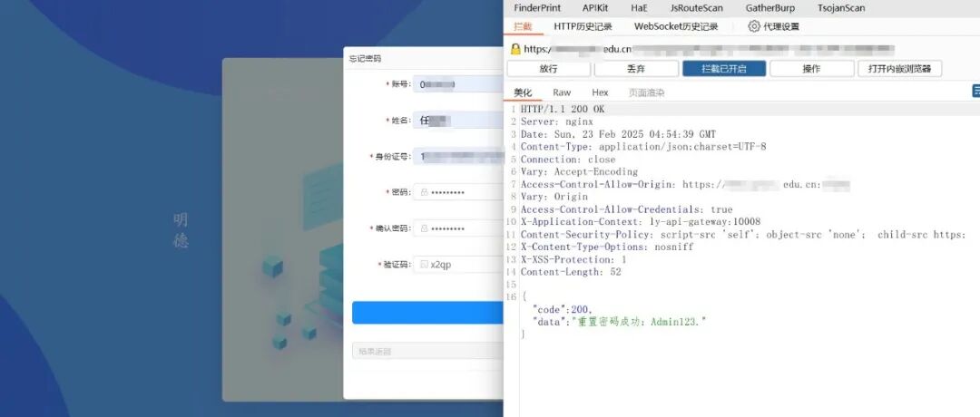Screen dimensions: 980x417
Task: Switch to the 美化 pretty view tab
Action: pos(524,92)
